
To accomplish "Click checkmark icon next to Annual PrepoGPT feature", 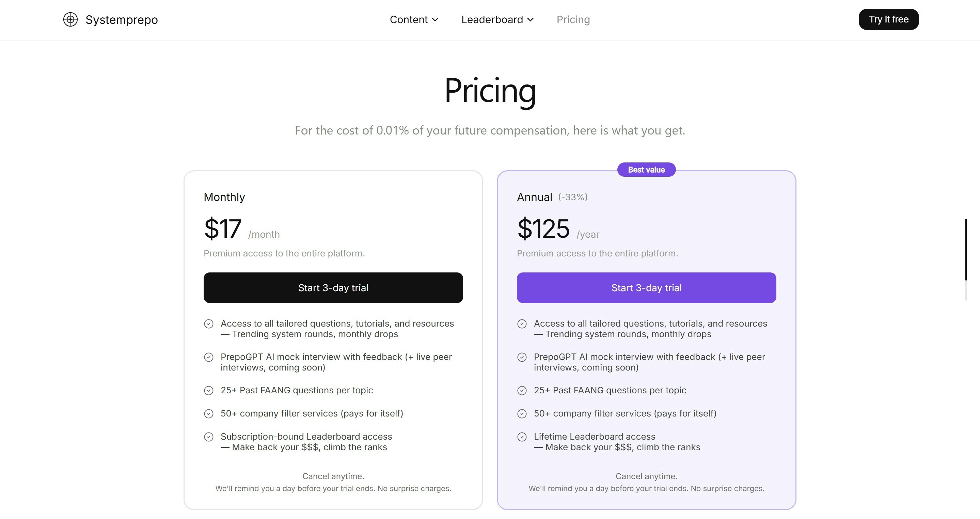I will tap(522, 357).
